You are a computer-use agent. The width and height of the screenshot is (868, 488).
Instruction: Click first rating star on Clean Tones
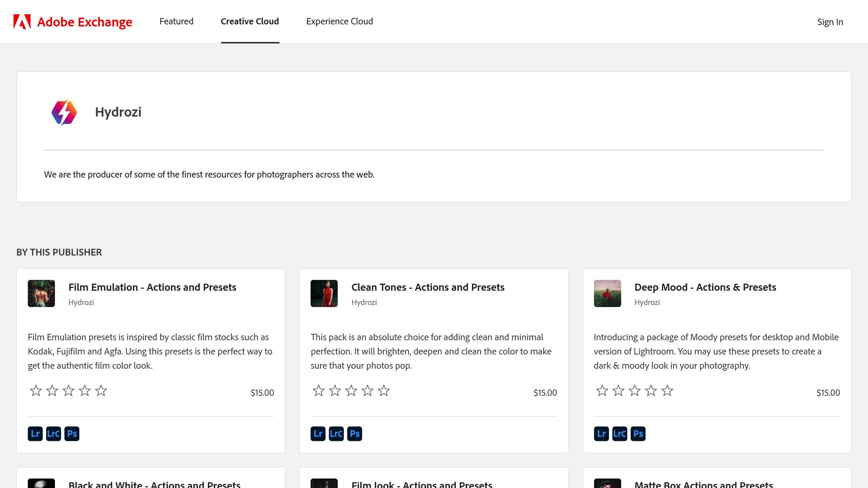click(x=319, y=391)
